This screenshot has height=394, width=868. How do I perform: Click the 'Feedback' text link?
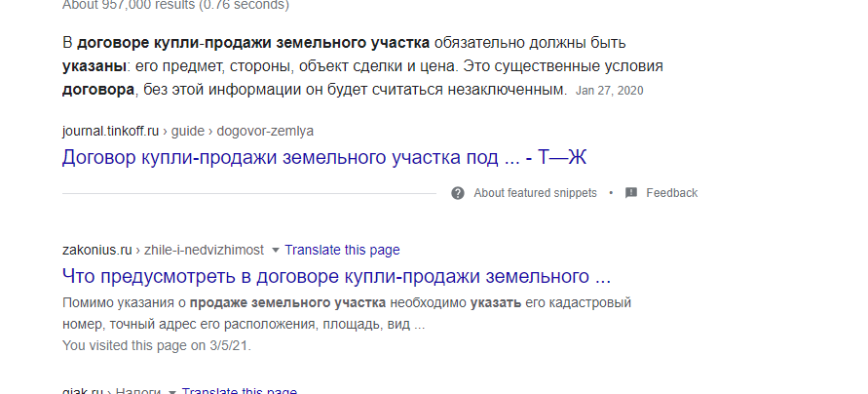[x=671, y=193]
